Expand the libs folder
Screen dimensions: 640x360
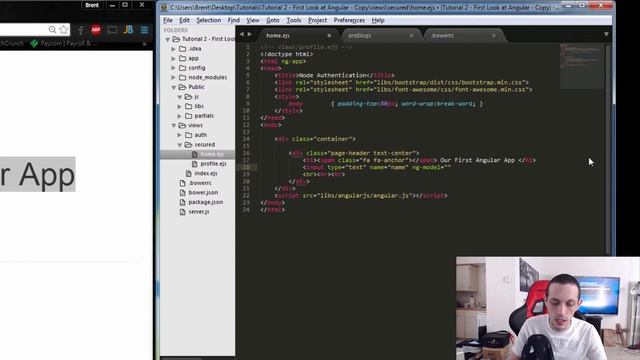point(180,106)
